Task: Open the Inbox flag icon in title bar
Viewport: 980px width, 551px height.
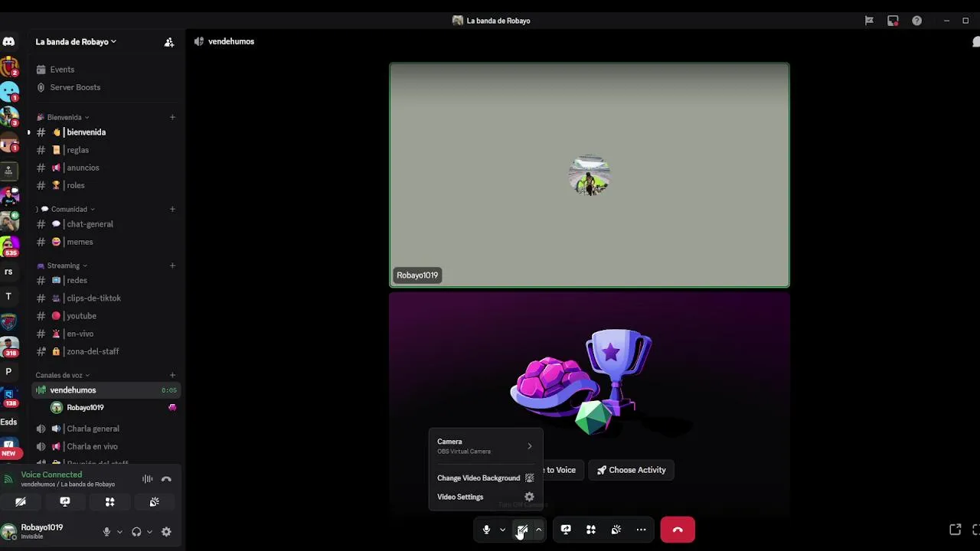Action: [x=869, y=21]
